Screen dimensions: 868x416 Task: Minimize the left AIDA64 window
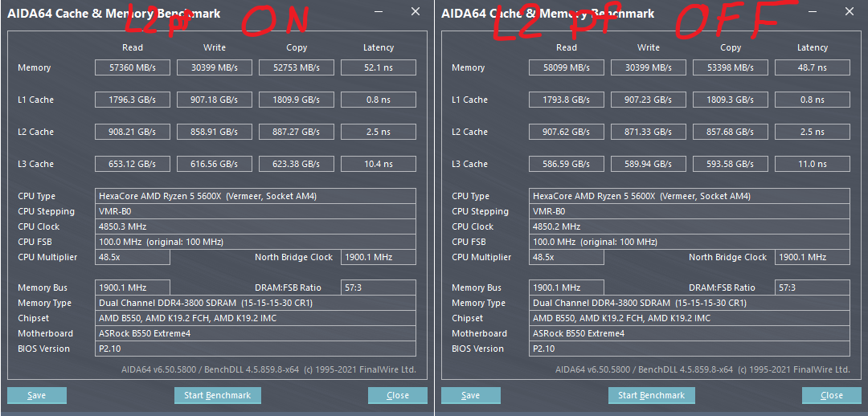(x=378, y=11)
